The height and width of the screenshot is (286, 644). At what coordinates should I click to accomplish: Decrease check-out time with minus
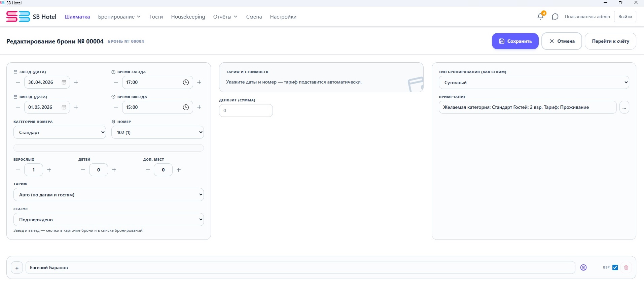point(116,107)
